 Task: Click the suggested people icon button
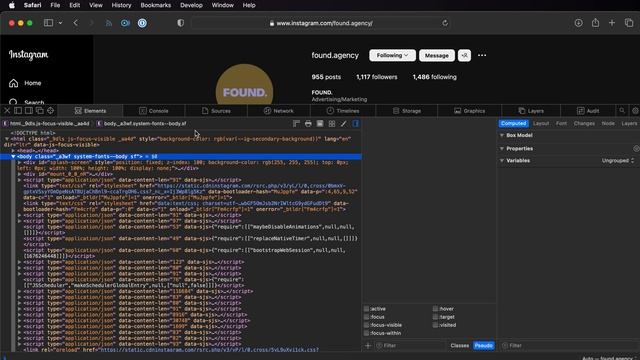pos(464,56)
